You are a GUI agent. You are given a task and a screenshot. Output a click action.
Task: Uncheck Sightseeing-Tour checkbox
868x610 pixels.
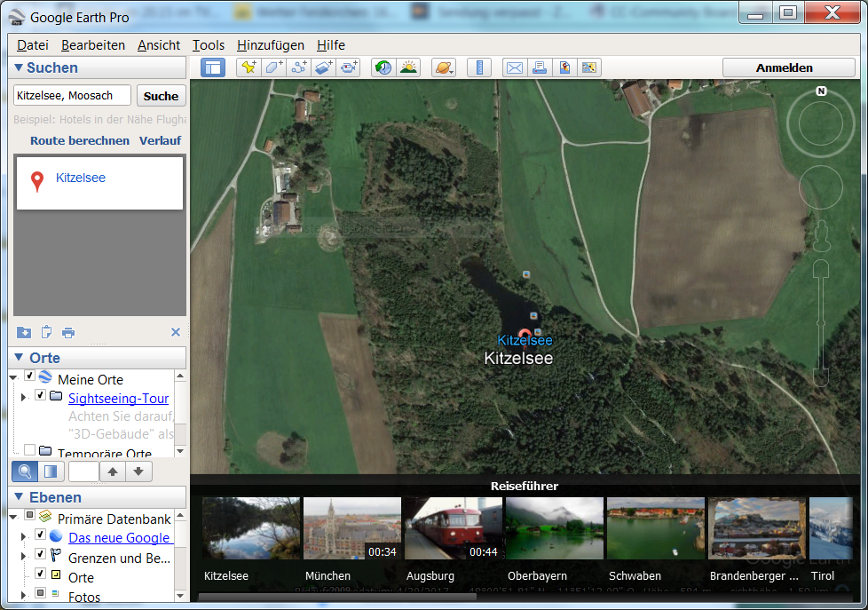(41, 395)
